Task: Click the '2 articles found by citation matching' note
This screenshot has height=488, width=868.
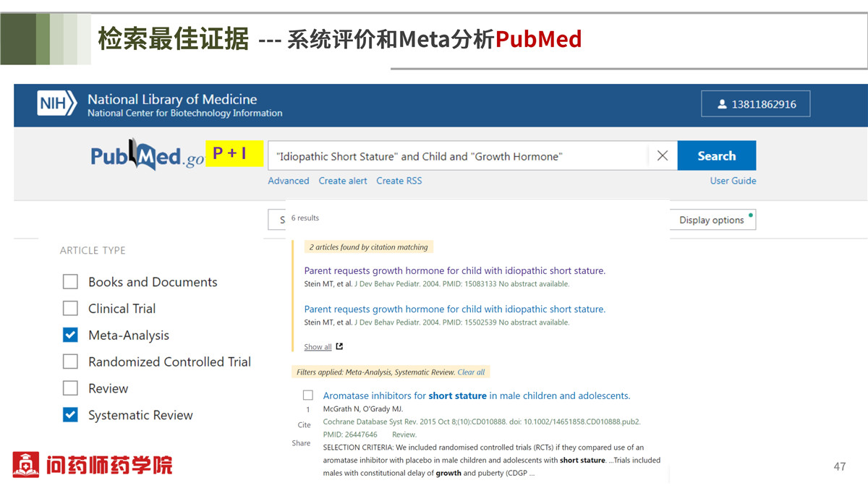Action: tap(369, 247)
